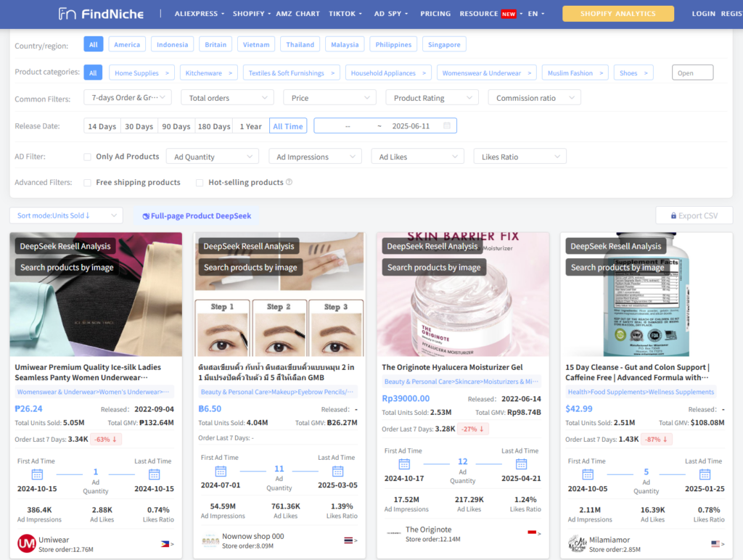Check Free shipping products filter
The image size is (743, 560).
87,183
